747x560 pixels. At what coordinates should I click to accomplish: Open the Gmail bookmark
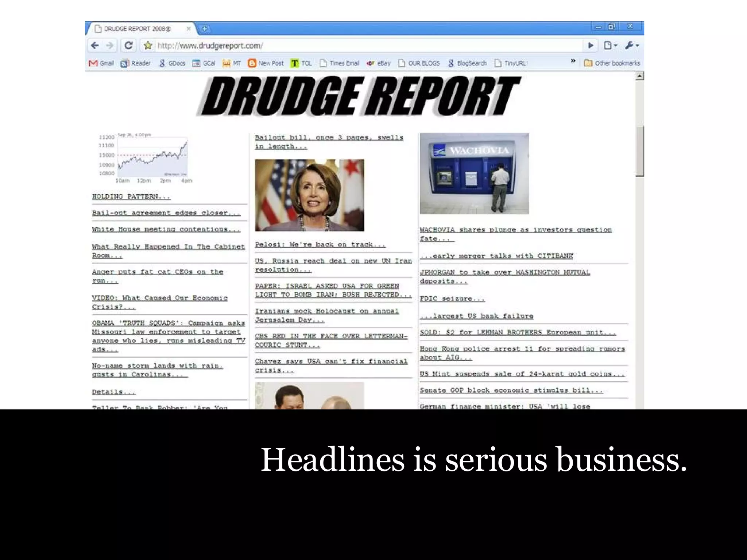pos(101,63)
